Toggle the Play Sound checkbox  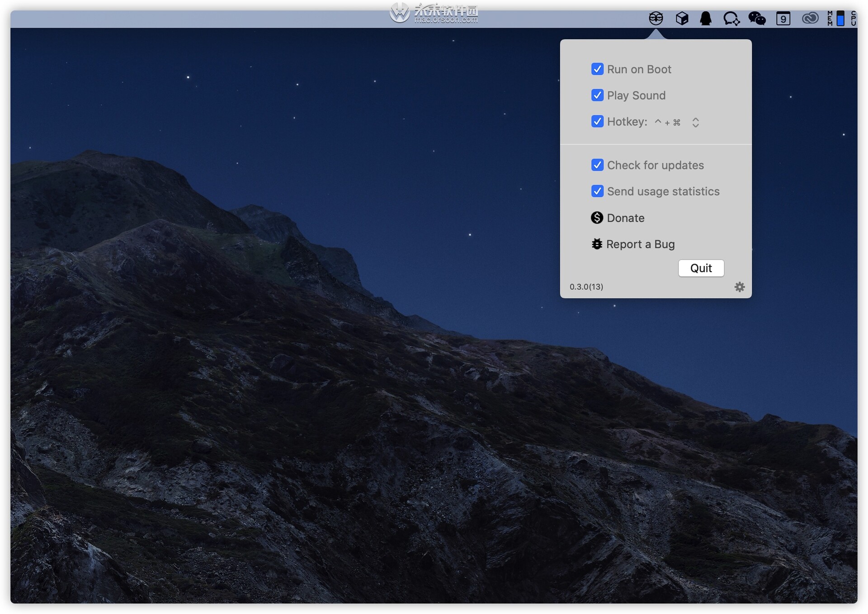pyautogui.click(x=597, y=95)
